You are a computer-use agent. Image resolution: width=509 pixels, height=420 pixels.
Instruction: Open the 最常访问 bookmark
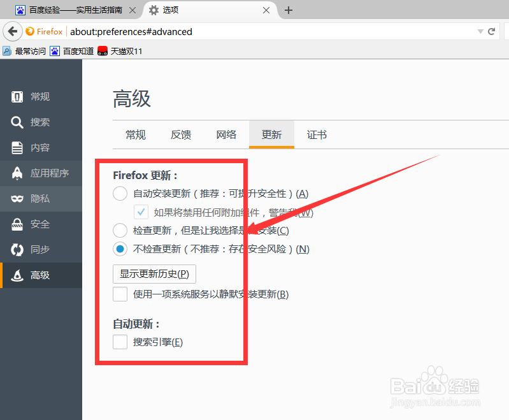tap(24, 51)
